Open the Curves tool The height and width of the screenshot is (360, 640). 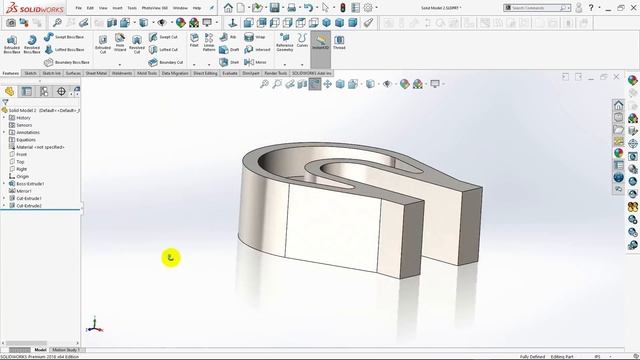(x=302, y=40)
